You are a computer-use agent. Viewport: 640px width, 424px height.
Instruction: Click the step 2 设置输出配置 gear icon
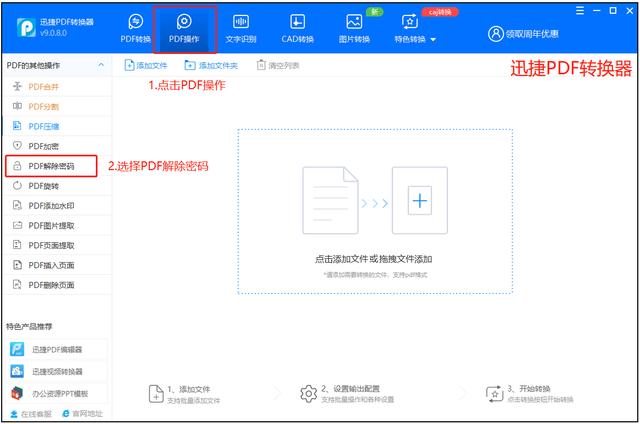[309, 394]
